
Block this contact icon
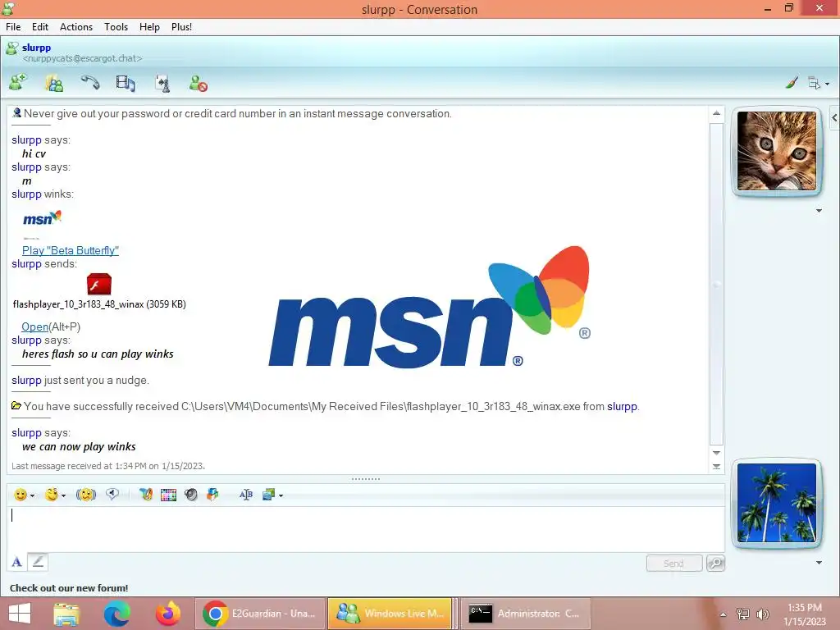tap(199, 83)
